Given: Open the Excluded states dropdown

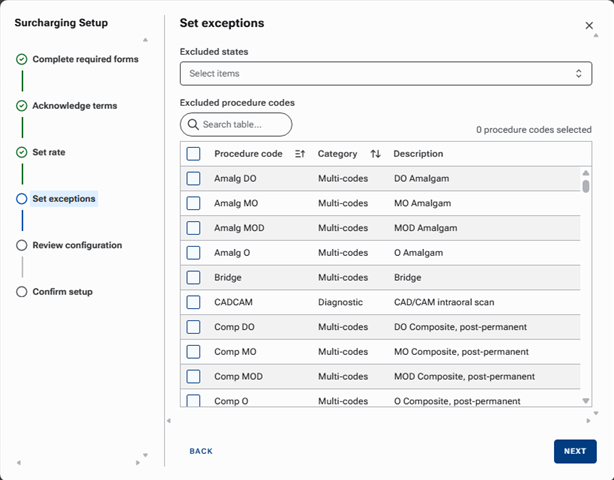Looking at the screenshot, I should point(386,74).
